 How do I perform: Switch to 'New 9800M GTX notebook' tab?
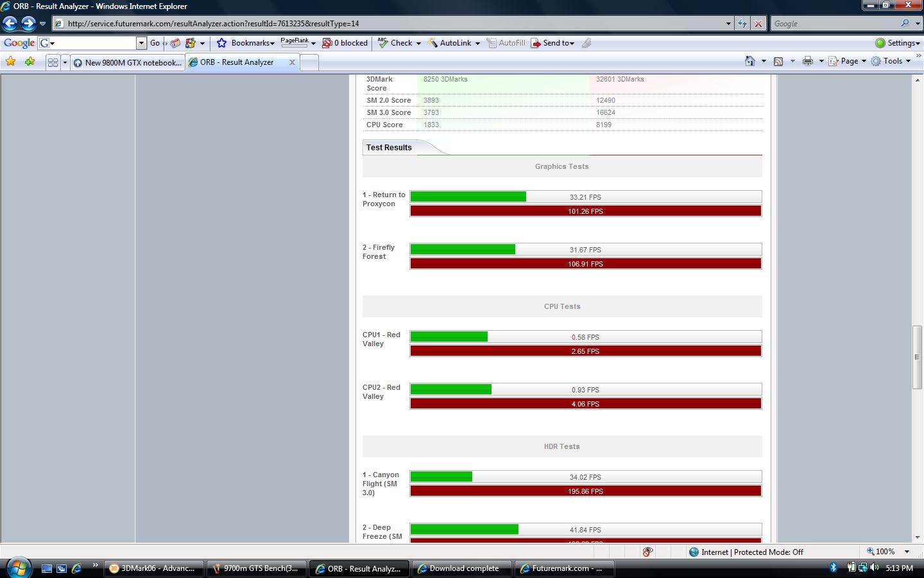click(128, 62)
